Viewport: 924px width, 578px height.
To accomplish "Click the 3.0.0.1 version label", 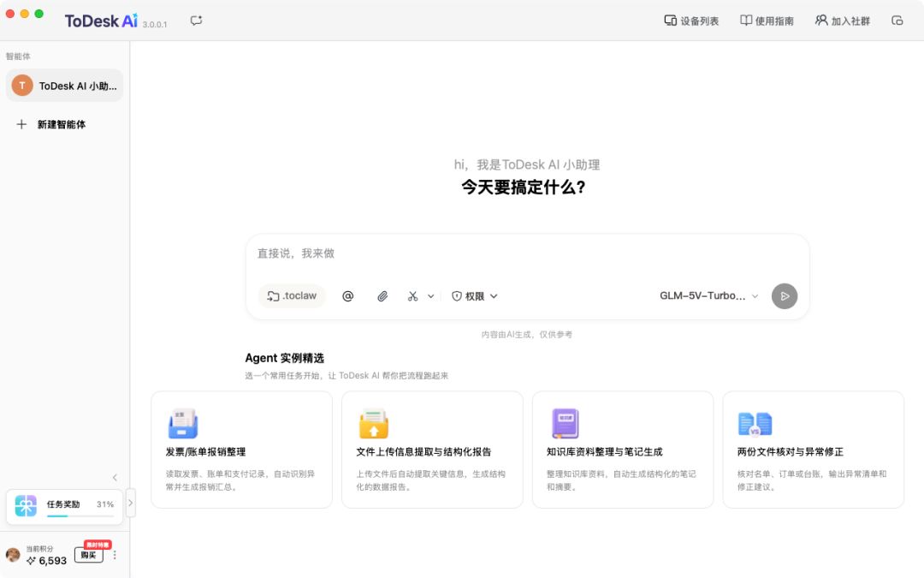I will 155,25.
